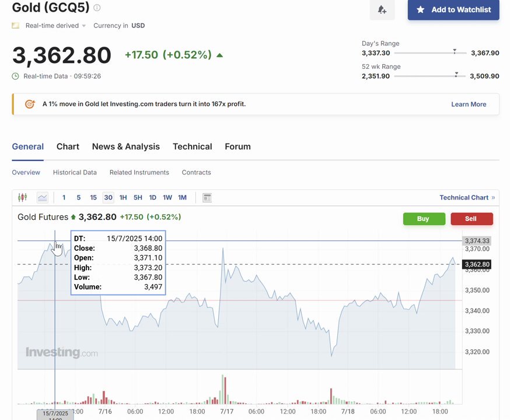Select the 1M interval
This screenshot has width=510, height=420.
pyautogui.click(x=182, y=198)
